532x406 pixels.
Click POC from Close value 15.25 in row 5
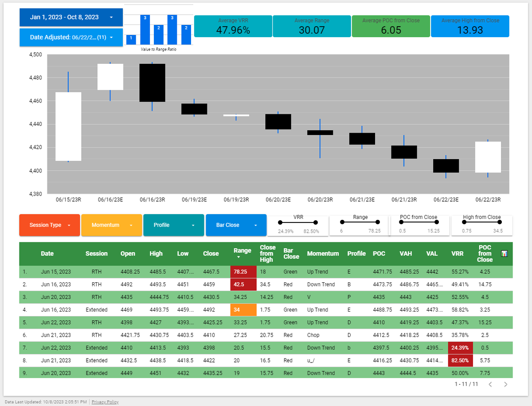484,323
